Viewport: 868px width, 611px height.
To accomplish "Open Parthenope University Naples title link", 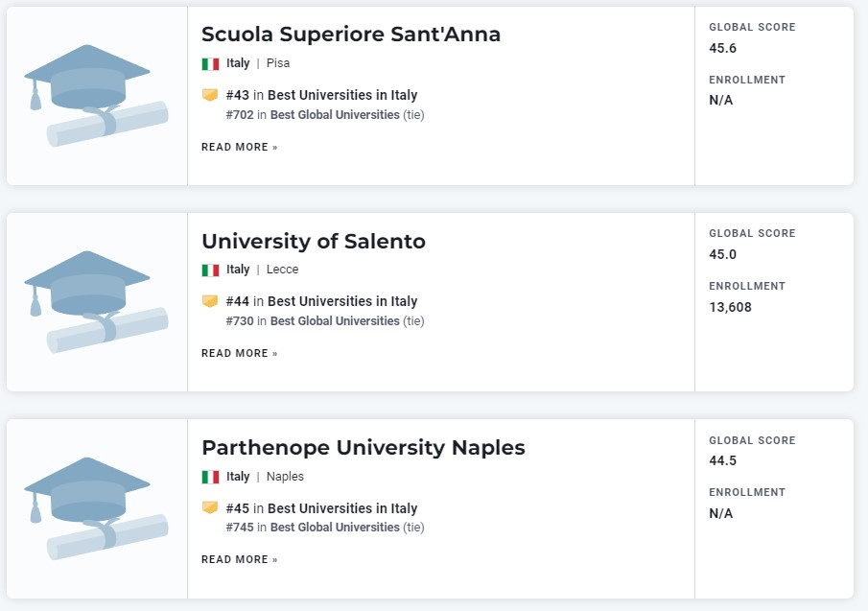I will click(x=364, y=448).
